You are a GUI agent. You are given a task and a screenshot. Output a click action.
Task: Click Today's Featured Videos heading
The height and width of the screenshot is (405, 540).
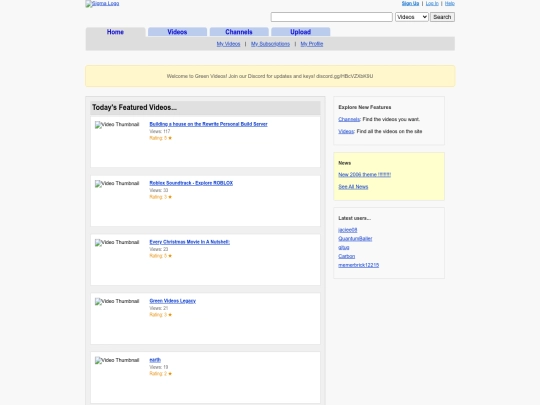tap(134, 107)
